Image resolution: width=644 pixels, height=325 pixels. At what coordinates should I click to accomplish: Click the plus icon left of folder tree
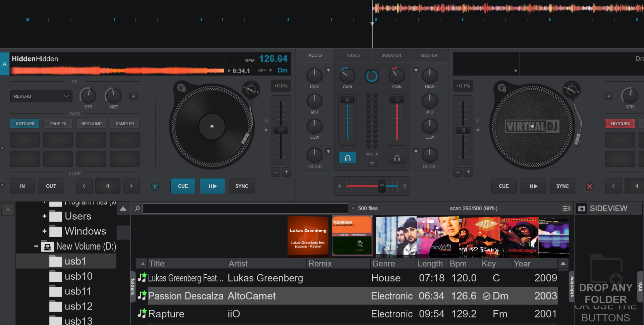coord(8,210)
